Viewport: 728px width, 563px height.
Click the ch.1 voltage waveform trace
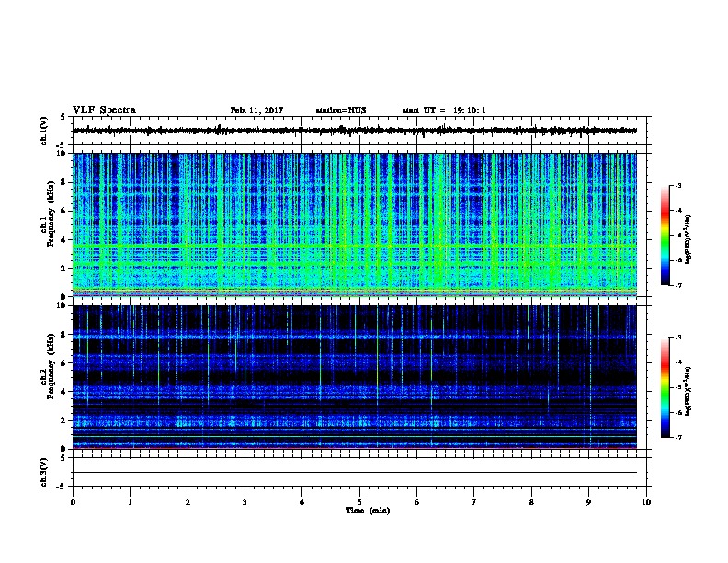pyautogui.click(x=355, y=131)
